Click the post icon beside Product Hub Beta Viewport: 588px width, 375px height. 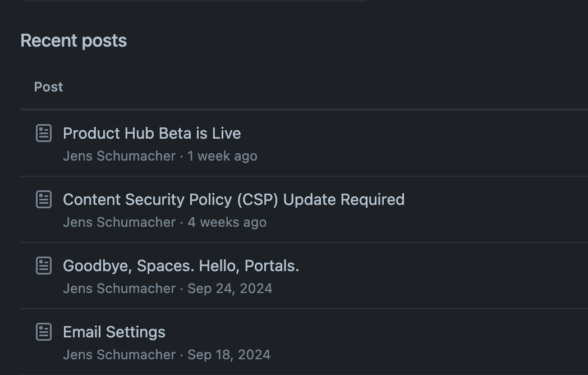[x=44, y=133]
